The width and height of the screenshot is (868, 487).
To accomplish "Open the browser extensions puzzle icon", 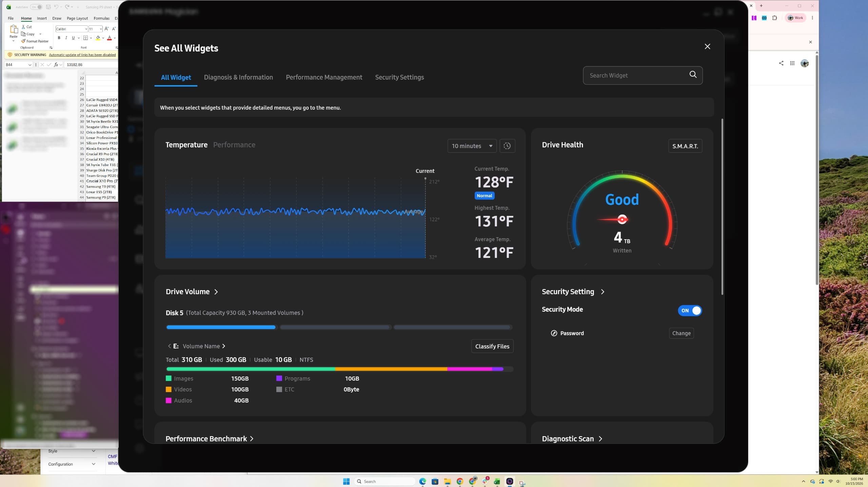I will pyautogui.click(x=774, y=18).
